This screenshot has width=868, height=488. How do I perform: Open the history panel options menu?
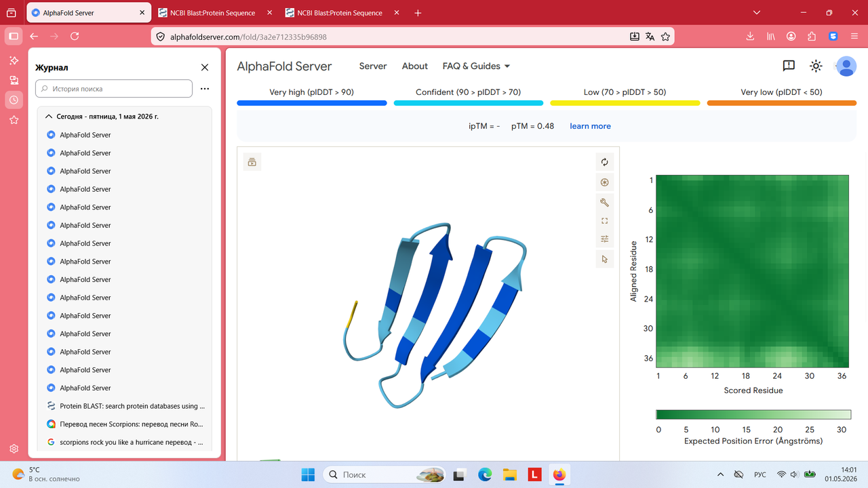click(x=205, y=89)
